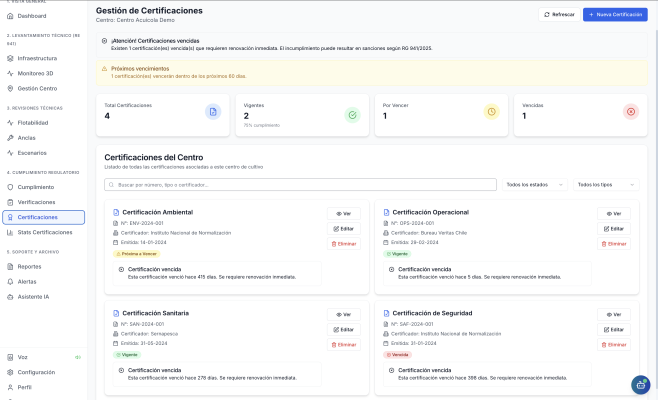Delete the Certificación Sanitaria entry
The height and width of the screenshot is (400, 658).
[x=344, y=344]
